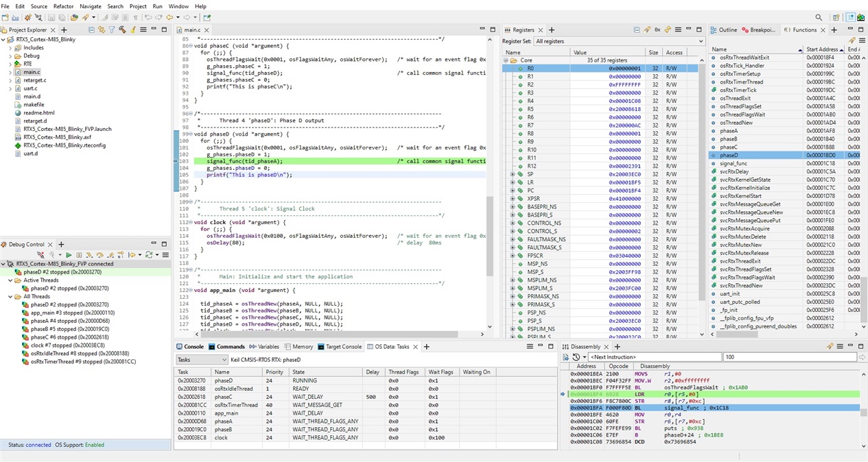The width and height of the screenshot is (868, 462).
Task: Refresh the Debug Control view
Action: 149,254
